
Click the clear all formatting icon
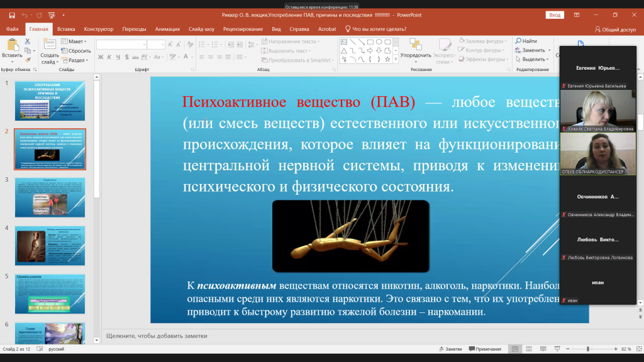pyautogui.click(x=190, y=45)
